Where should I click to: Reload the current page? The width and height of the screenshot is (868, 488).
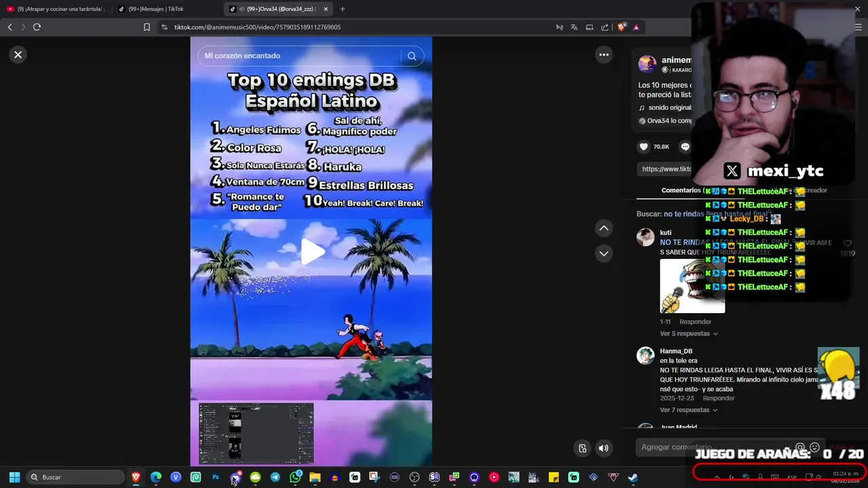(37, 27)
